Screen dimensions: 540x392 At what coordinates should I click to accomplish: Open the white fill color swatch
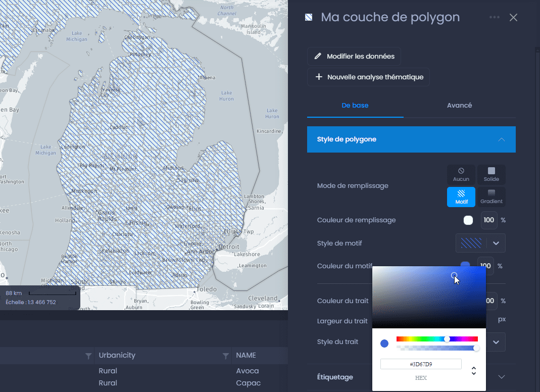(468, 220)
